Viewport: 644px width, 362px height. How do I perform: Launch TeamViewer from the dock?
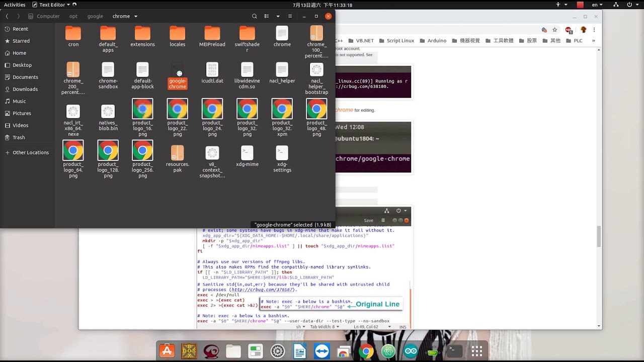tap(322, 351)
